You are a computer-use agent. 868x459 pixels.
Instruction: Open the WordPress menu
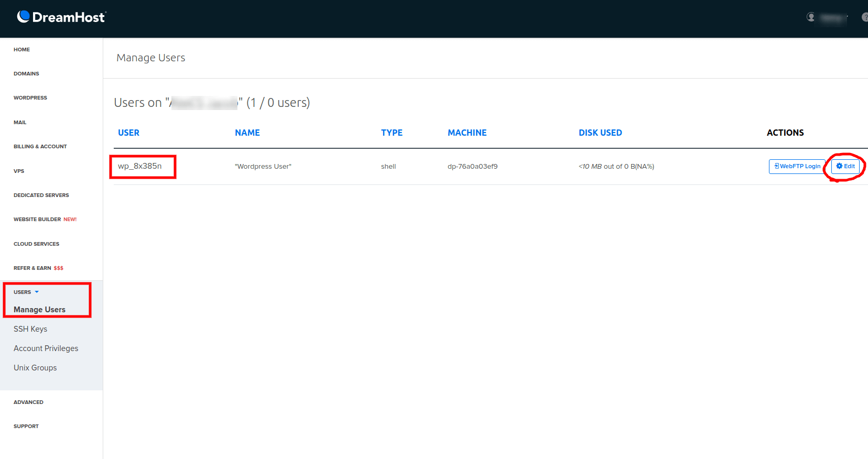[30, 98]
